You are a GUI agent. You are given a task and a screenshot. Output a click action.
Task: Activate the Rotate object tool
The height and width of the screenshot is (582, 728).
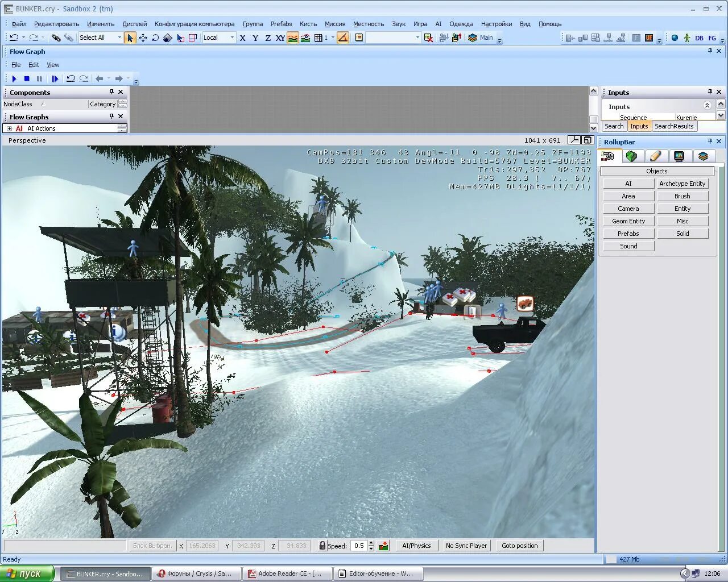tap(155, 38)
